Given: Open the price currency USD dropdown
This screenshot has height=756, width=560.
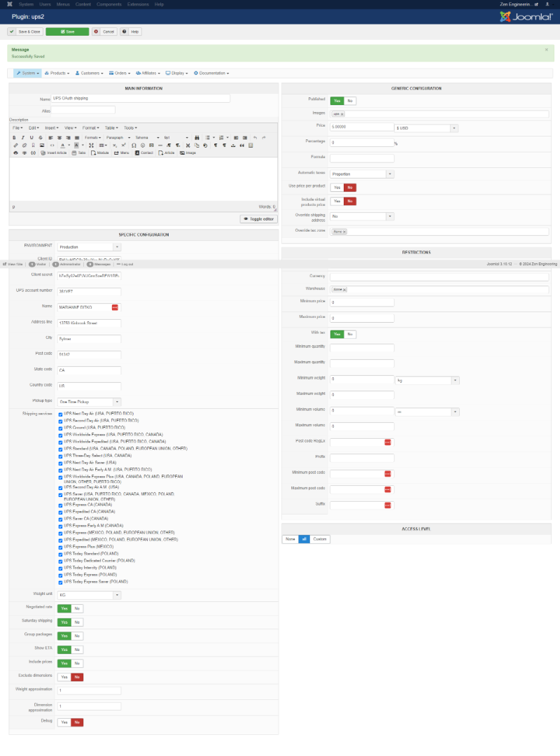Looking at the screenshot, I should point(426,128).
